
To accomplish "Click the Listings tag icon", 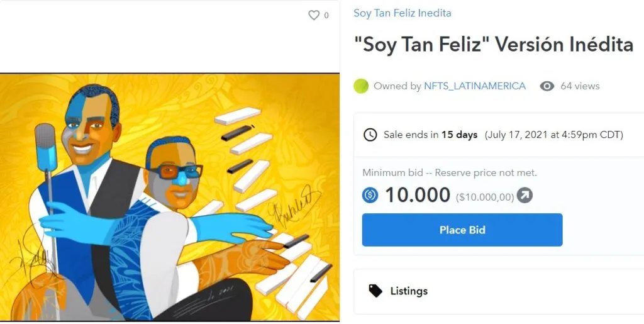I will 375,291.
